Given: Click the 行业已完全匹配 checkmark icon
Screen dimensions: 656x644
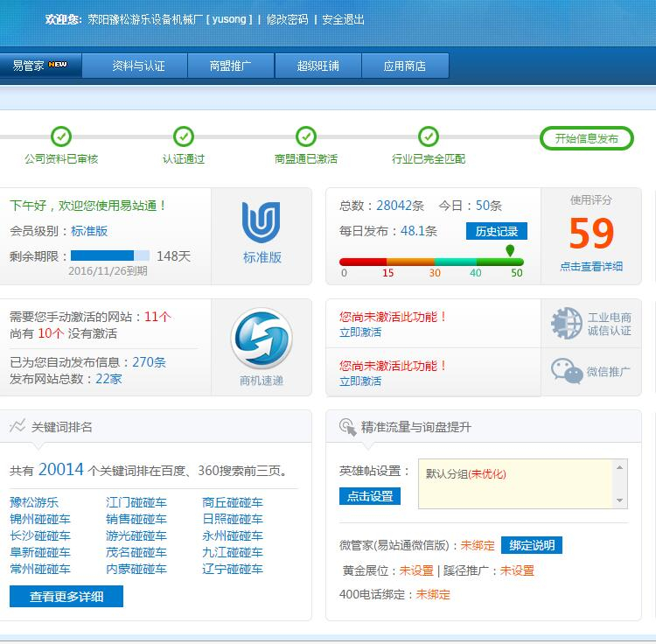Looking at the screenshot, I should point(429,136).
